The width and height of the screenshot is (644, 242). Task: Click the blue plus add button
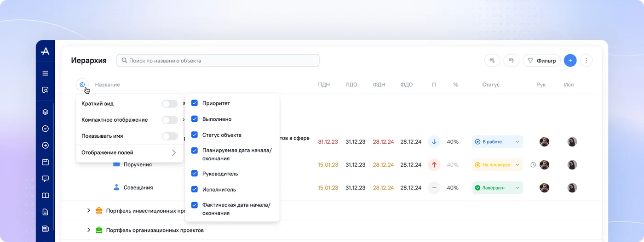tap(570, 61)
